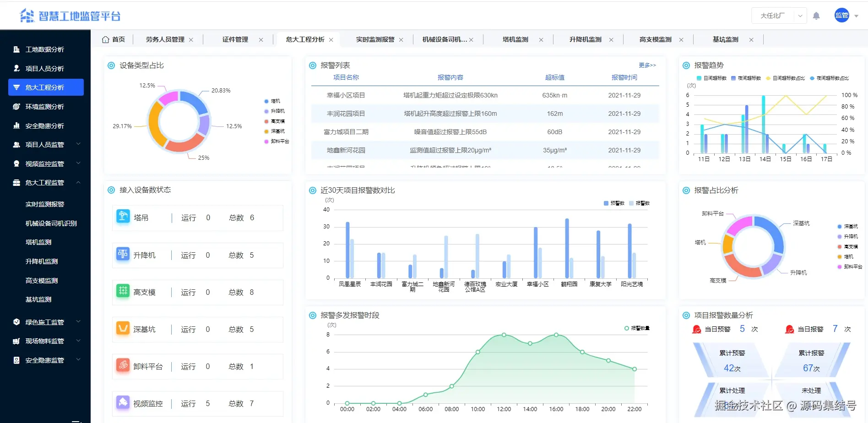
Task: Click the 更多>> link in 报警列表
Action: [x=647, y=65]
